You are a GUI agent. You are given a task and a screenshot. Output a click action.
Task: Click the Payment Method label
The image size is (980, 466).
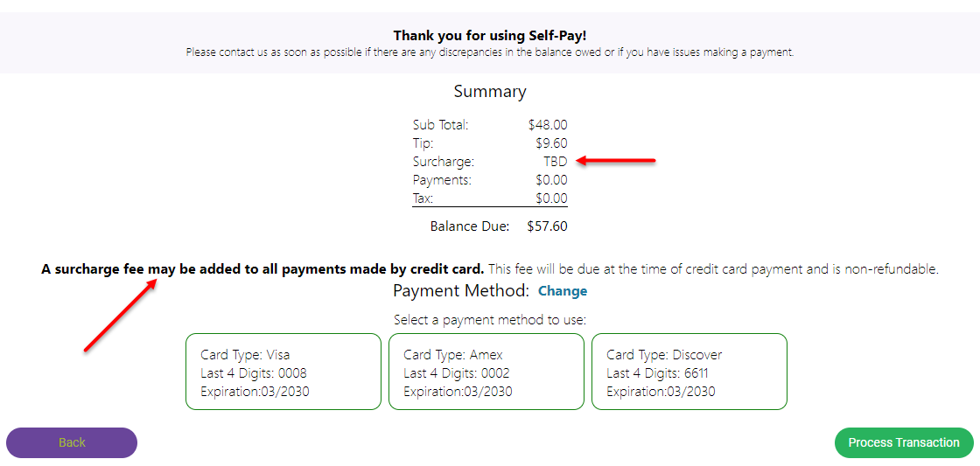point(461,291)
